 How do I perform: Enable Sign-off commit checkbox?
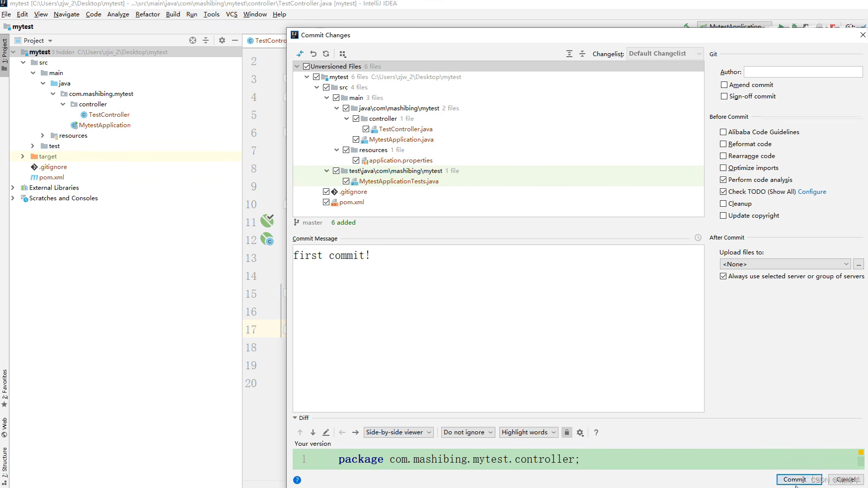[724, 96]
